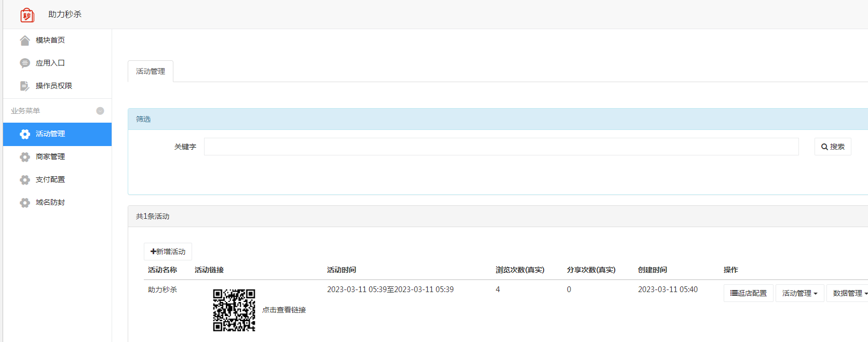Open 支付配置 in the sidebar menu
This screenshot has height=342, width=868.
[x=50, y=180]
